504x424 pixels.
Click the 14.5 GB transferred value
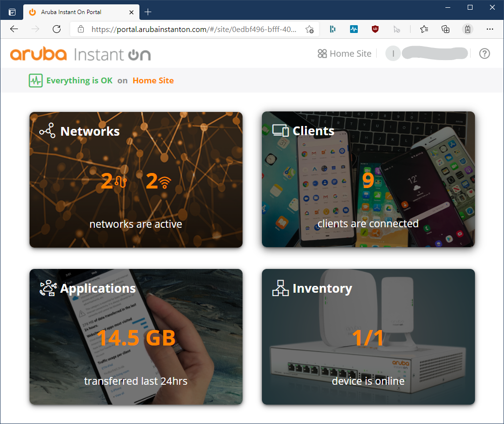tap(136, 338)
